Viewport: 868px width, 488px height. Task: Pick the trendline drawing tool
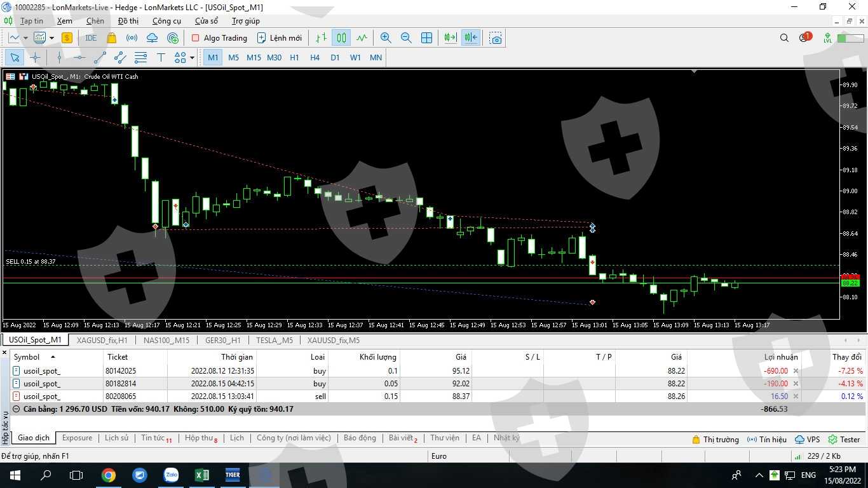(x=100, y=58)
